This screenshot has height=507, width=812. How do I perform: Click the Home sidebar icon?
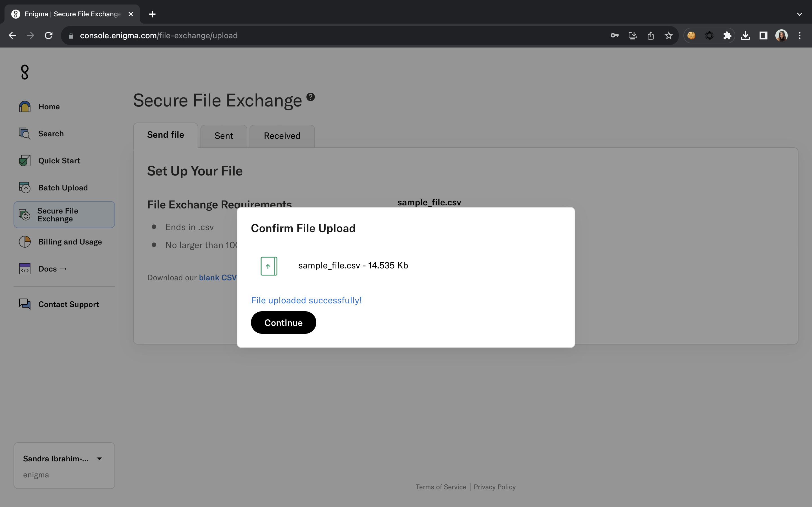point(25,107)
